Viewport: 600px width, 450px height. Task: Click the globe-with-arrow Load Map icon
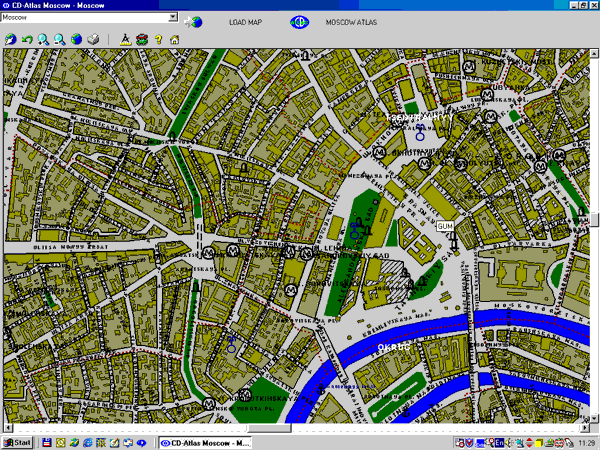point(193,22)
